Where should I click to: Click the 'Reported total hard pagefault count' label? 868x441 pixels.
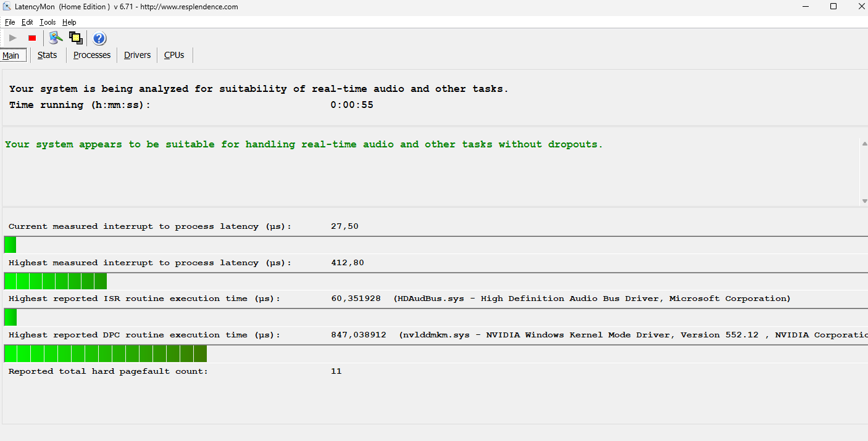[x=109, y=371]
